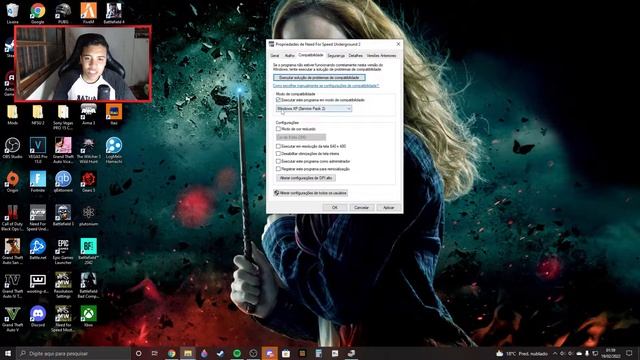Screen dimensions: 640x360
Task: Select Need For Speed Underground desktop shortcut
Action: tap(38, 218)
